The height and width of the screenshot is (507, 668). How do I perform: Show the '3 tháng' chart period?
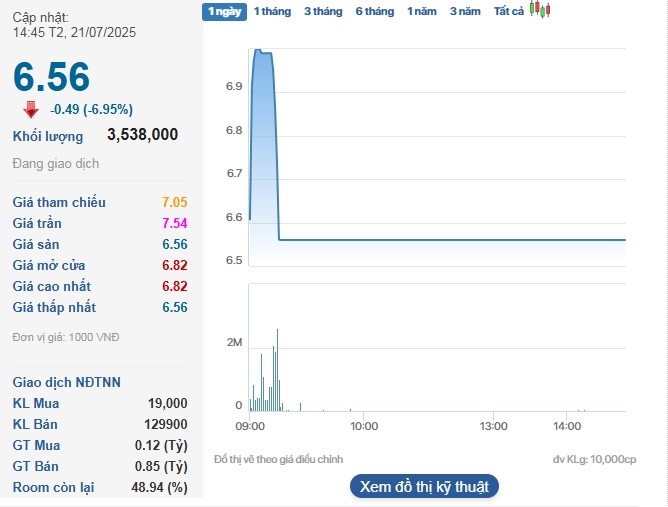pyautogui.click(x=322, y=11)
